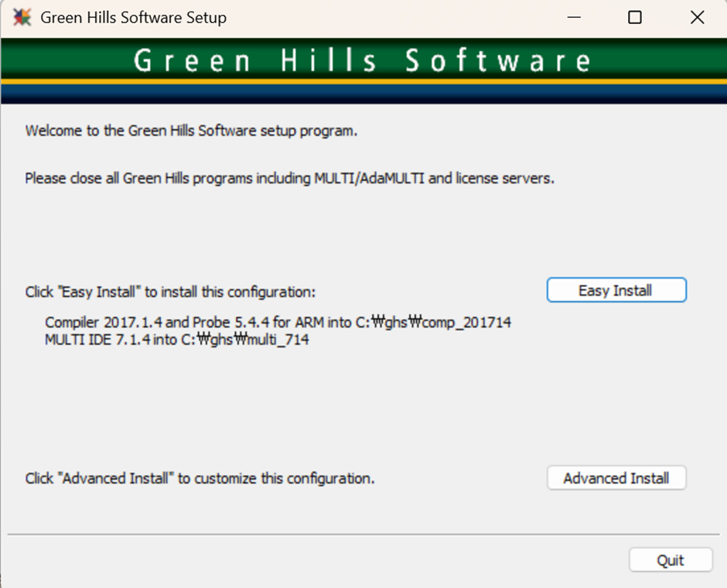This screenshot has width=727, height=588.
Task: Minimize the Green Hills Software Setup window
Action: coord(574,18)
